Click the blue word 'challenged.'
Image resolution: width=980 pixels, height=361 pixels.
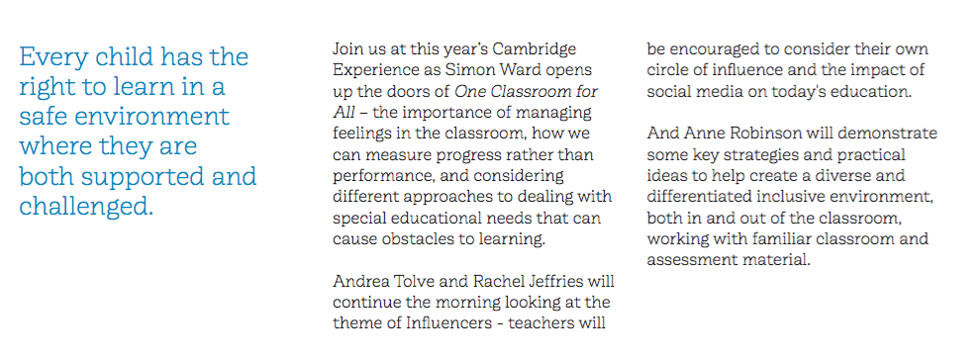click(86, 206)
